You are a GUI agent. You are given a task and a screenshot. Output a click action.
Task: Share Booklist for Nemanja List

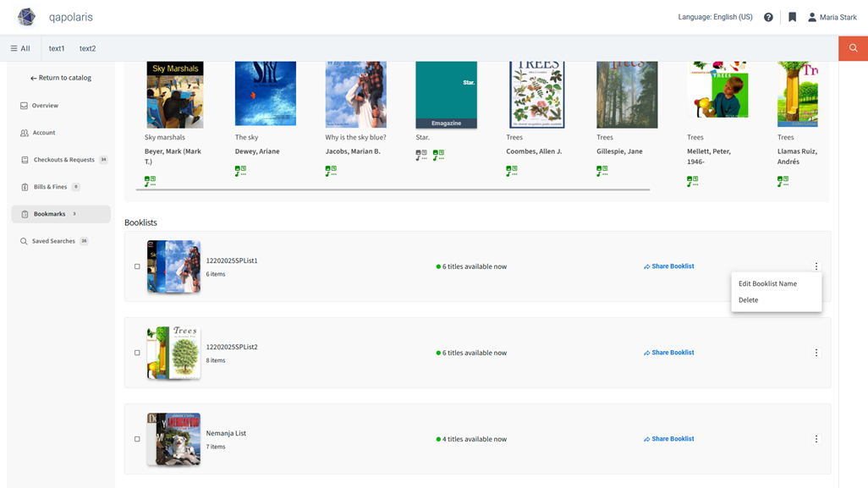click(668, 439)
